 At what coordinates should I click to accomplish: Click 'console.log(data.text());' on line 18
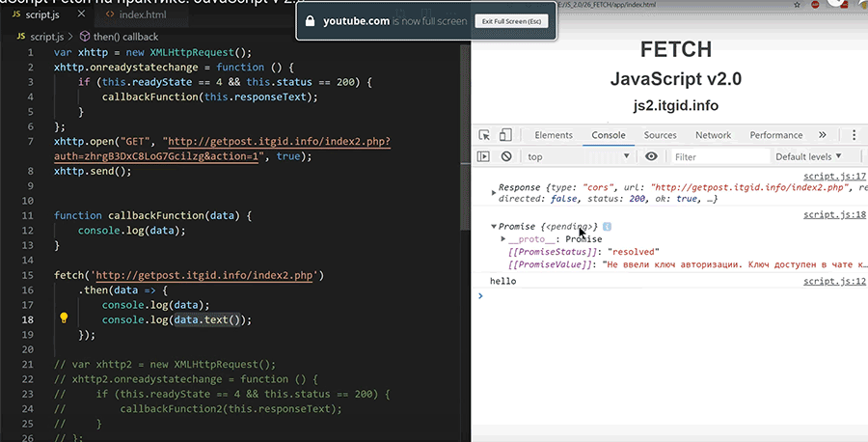(176, 320)
